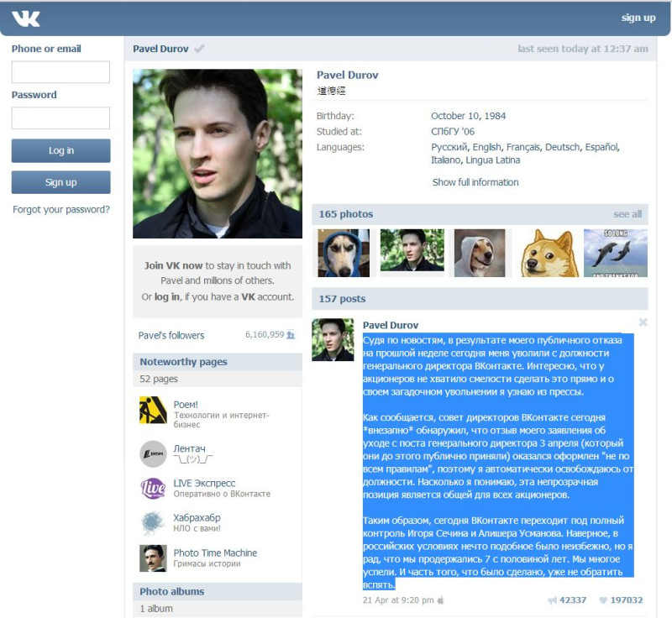Open the second photo thumbnail of Pavel

[x=412, y=250]
